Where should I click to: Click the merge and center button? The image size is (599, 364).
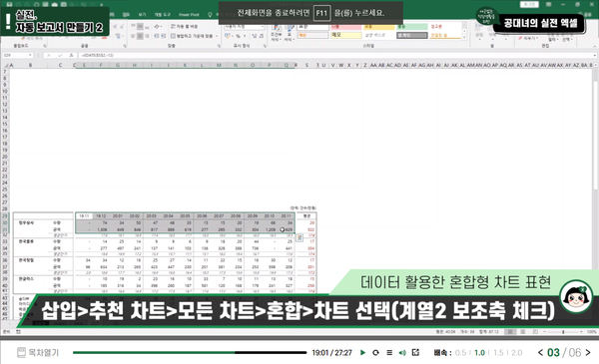click(192, 36)
